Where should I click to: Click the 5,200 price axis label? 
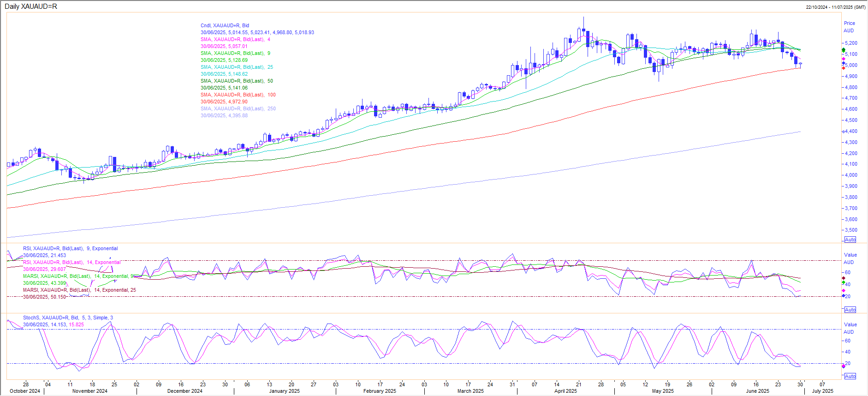[x=851, y=43]
